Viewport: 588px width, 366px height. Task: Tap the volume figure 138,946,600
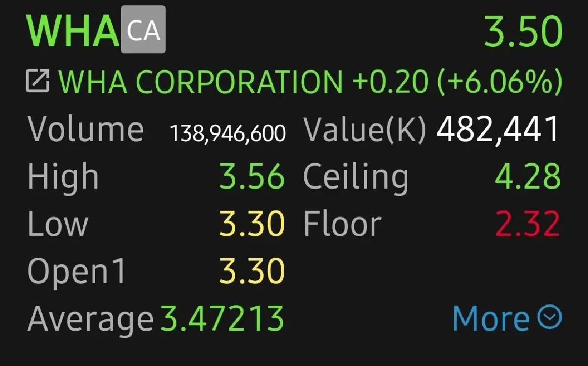point(227,132)
